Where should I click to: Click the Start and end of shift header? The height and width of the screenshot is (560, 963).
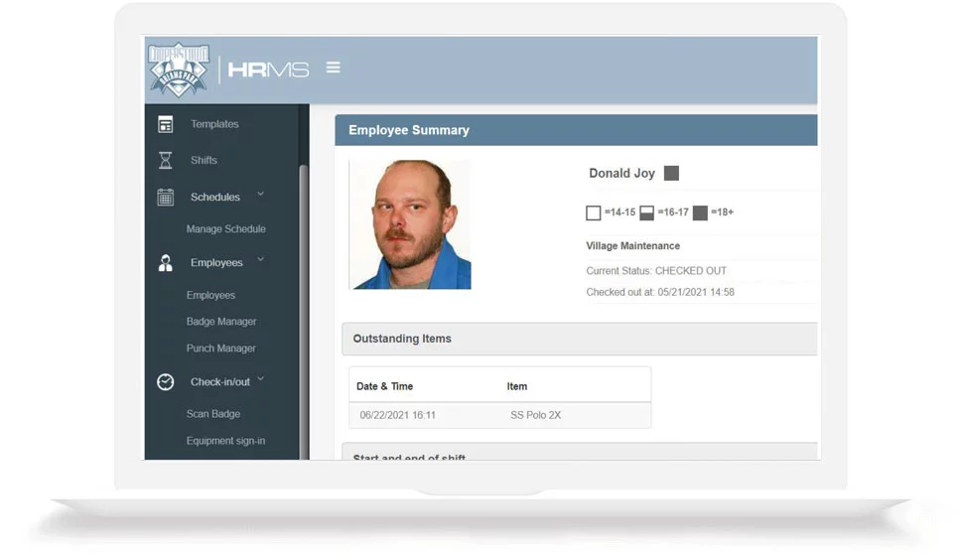click(x=579, y=452)
